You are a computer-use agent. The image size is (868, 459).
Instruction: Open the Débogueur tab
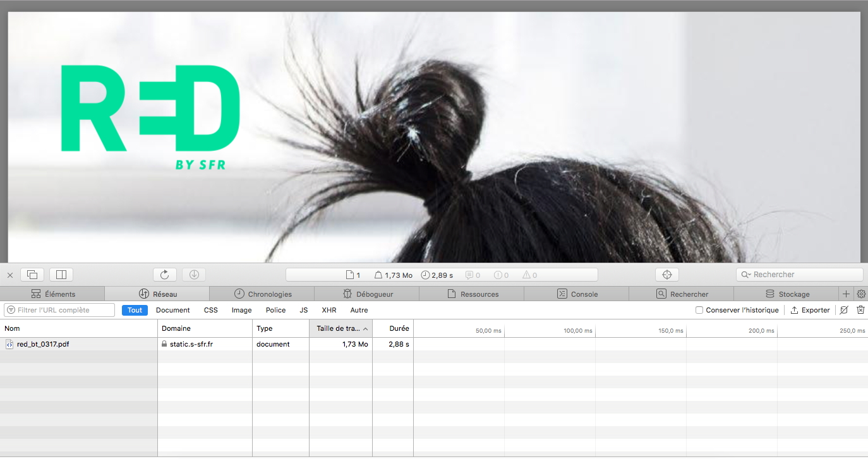click(x=367, y=294)
